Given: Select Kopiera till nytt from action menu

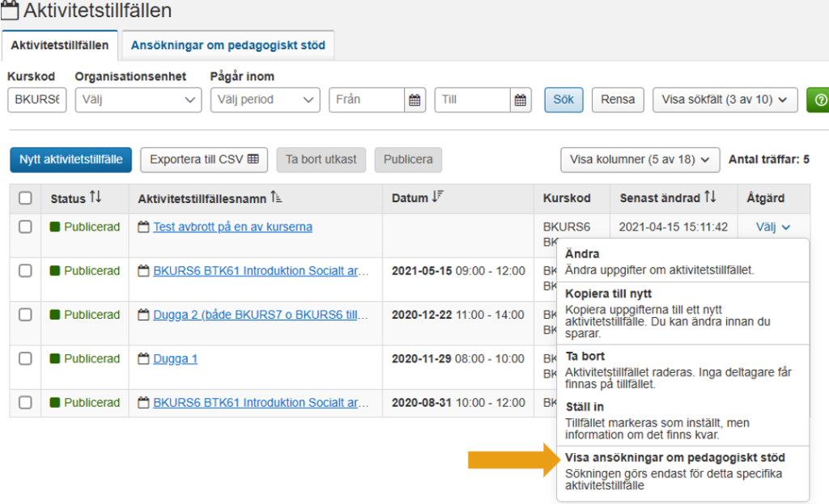Looking at the screenshot, I should [x=608, y=294].
